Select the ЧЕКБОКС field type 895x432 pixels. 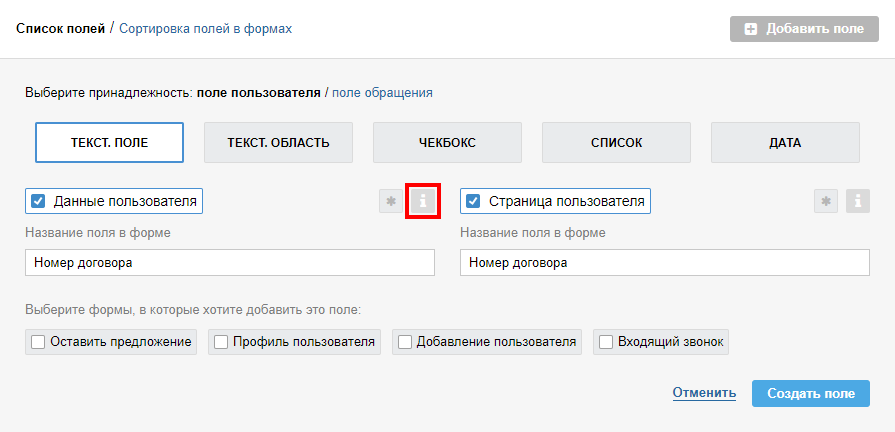448,143
